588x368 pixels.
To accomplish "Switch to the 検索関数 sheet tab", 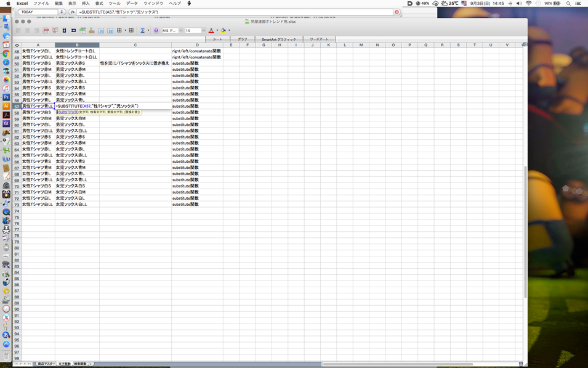I will (80, 364).
